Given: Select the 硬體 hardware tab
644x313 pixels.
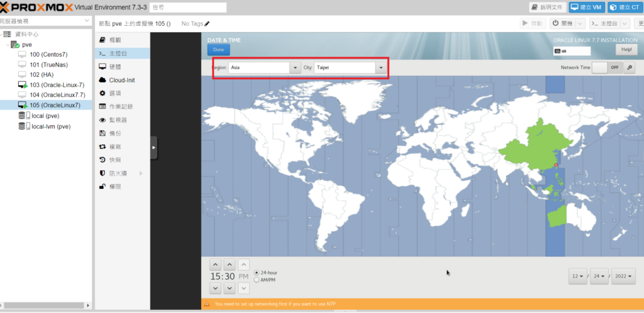Looking at the screenshot, I should click(x=114, y=66).
